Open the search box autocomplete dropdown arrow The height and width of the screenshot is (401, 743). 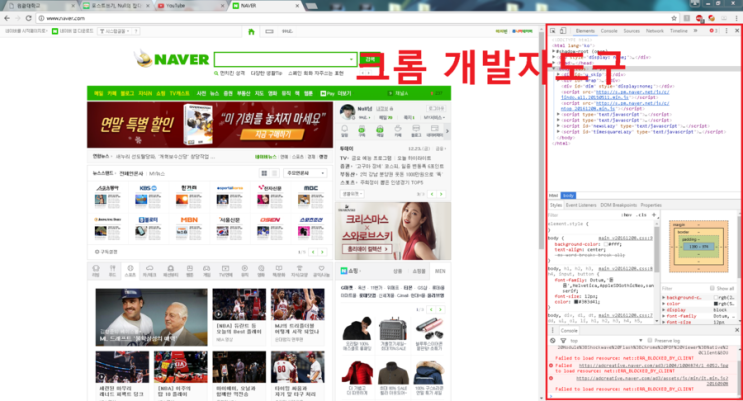coord(351,60)
